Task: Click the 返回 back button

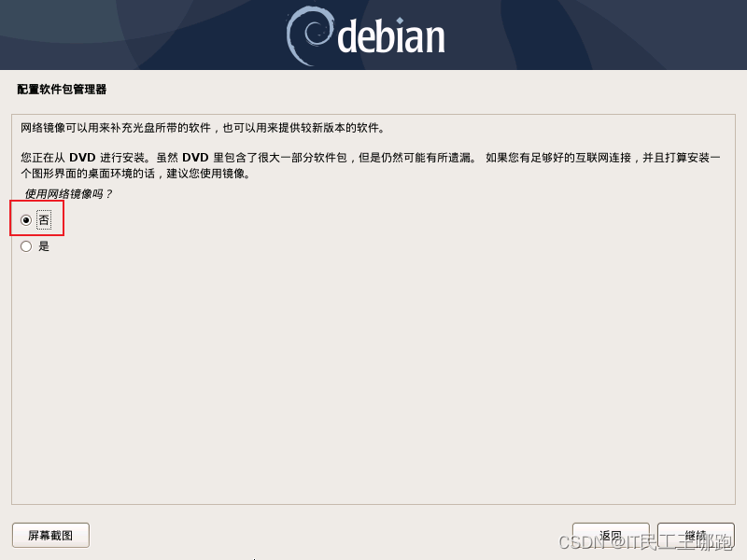Action: [611, 535]
